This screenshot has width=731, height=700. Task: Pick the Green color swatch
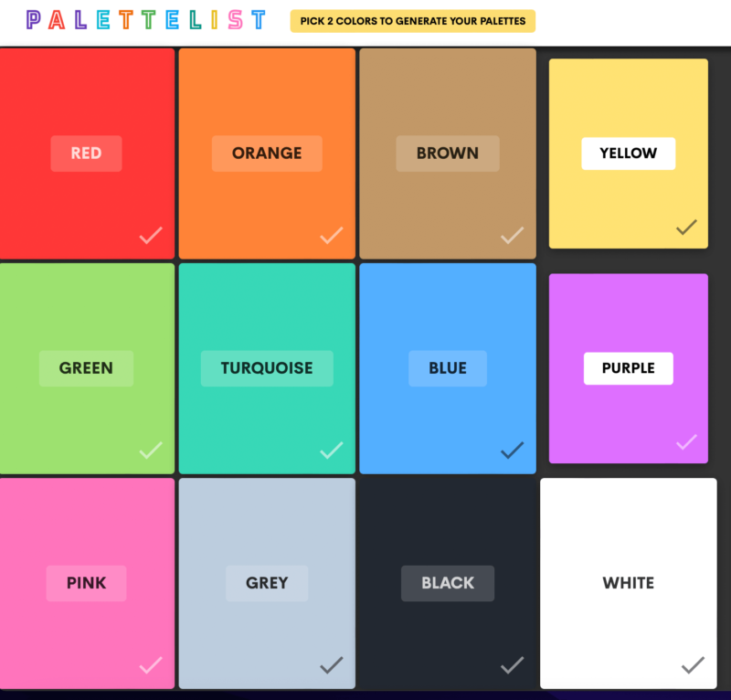pyautogui.click(x=87, y=368)
